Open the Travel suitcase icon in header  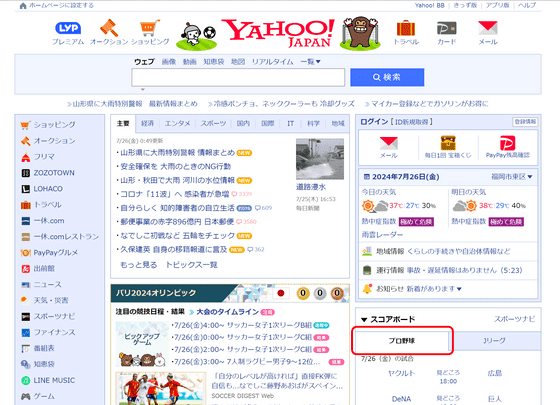tap(406, 28)
